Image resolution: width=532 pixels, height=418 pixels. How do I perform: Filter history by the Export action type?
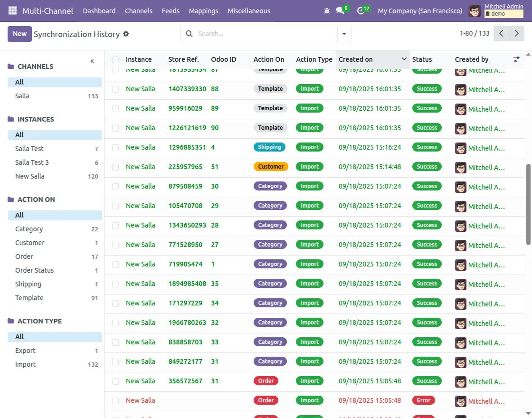click(x=25, y=351)
